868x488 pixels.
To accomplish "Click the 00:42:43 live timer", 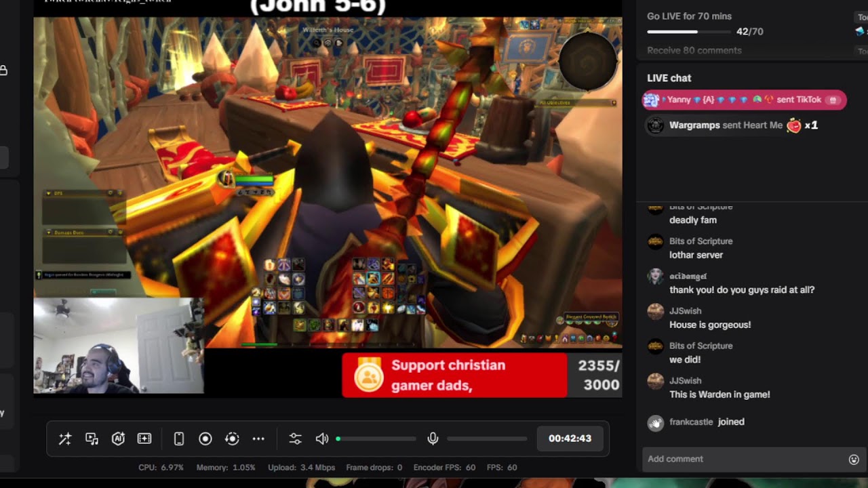I will point(570,439).
